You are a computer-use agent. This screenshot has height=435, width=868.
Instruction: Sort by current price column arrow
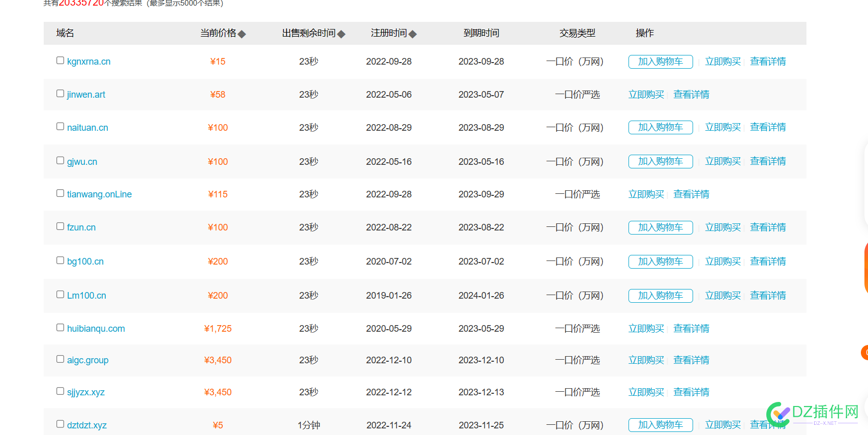[242, 34]
